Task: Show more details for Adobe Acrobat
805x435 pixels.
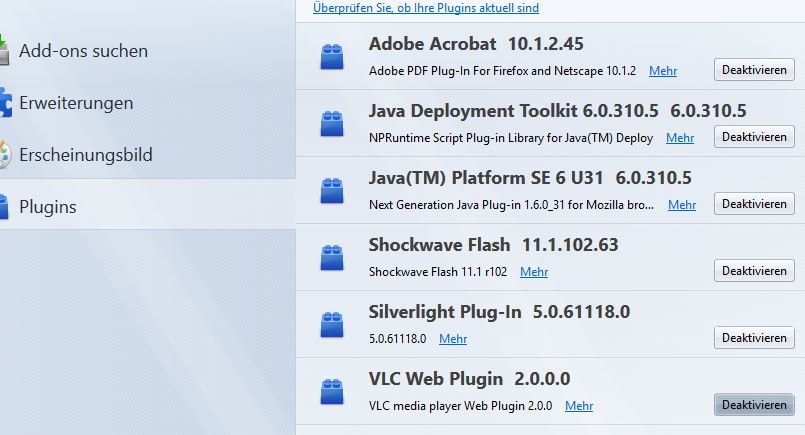Action: point(662,71)
